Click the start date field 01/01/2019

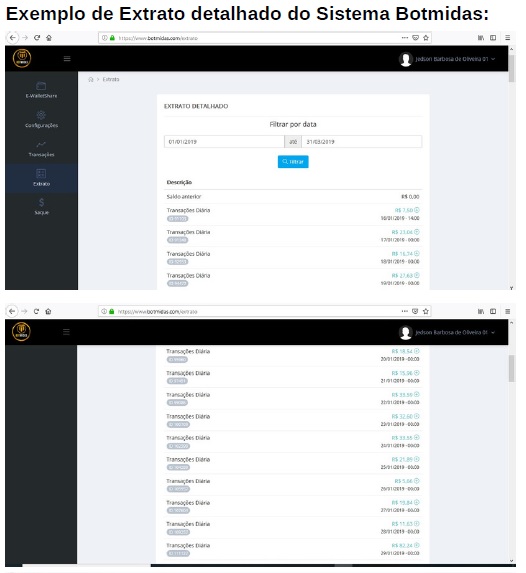224,141
